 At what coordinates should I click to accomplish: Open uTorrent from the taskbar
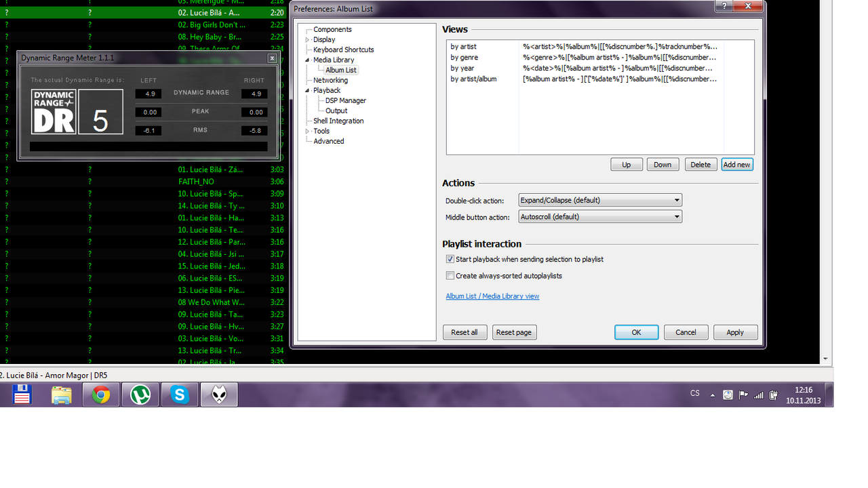[x=140, y=394]
